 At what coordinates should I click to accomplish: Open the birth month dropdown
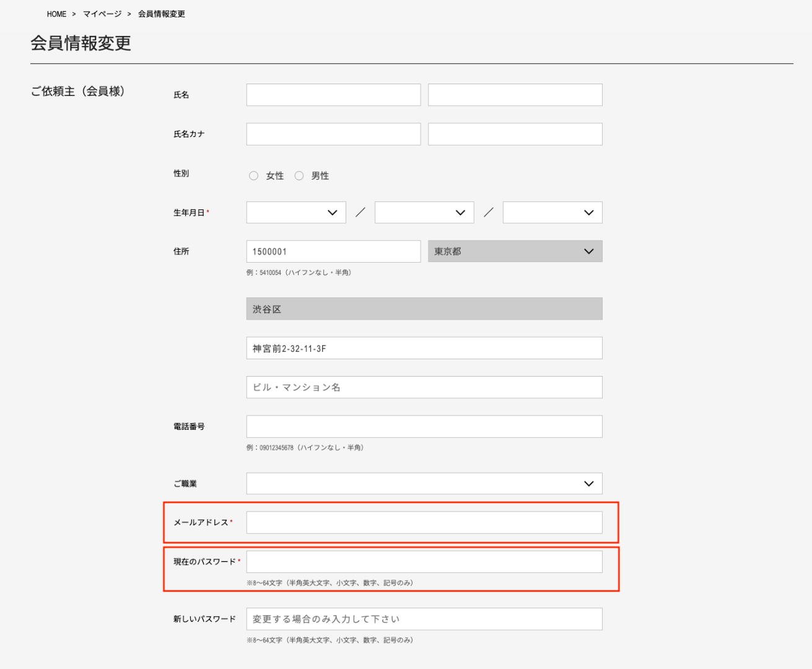coord(424,212)
